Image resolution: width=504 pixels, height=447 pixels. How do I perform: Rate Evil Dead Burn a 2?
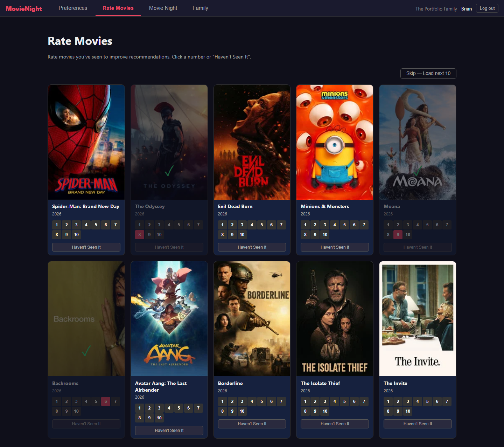(x=232, y=225)
